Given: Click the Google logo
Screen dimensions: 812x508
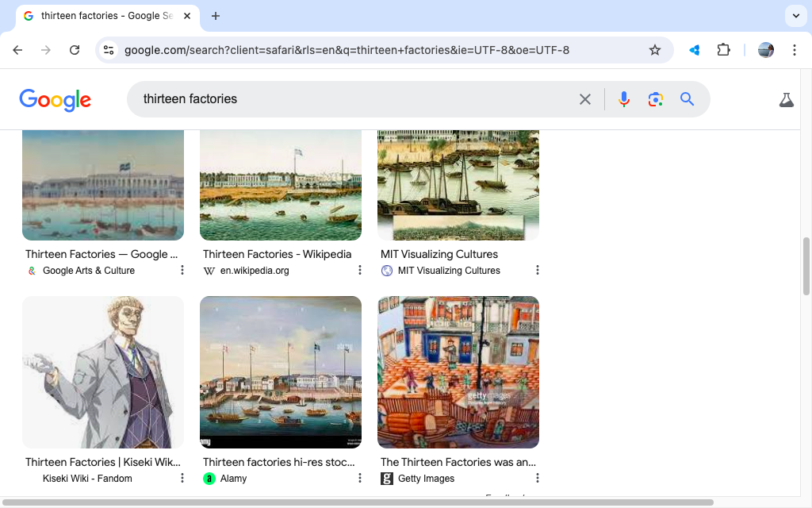Looking at the screenshot, I should click(x=56, y=100).
